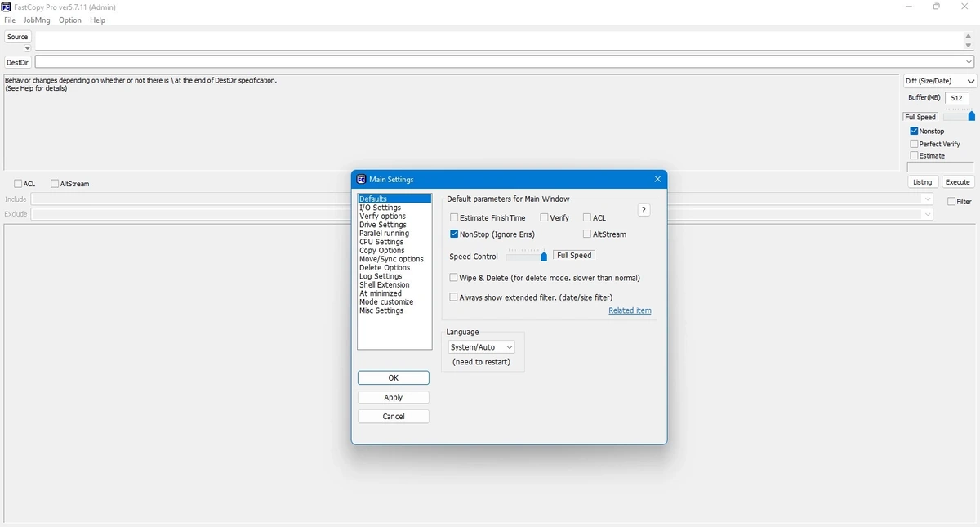Open the JobMng menu
Viewport: 980px width, 527px height.
(x=37, y=20)
